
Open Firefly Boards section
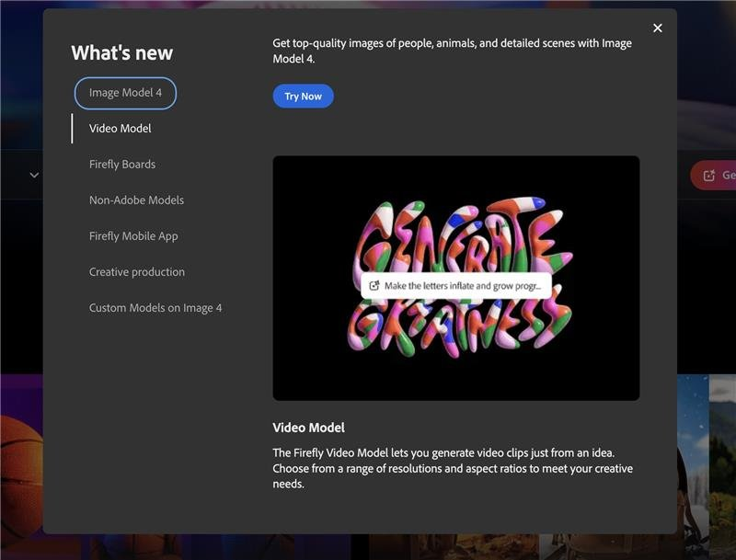coord(122,165)
